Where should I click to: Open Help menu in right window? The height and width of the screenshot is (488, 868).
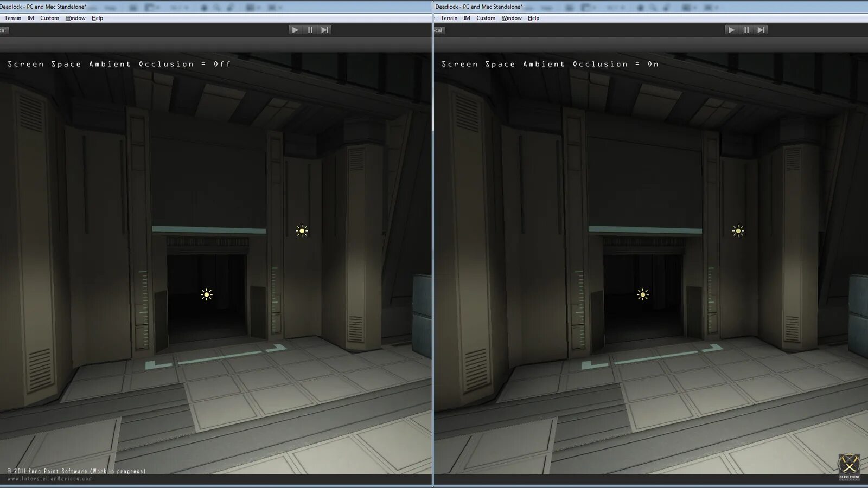coord(533,18)
